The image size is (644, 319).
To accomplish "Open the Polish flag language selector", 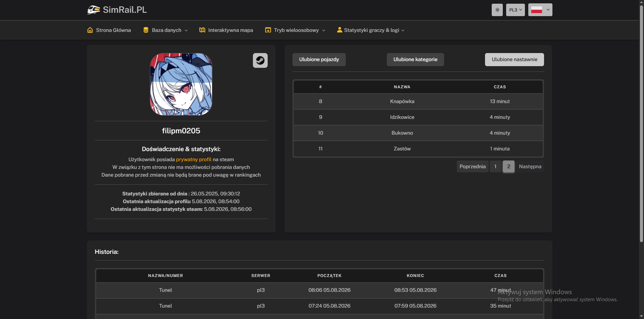I will 540,10.
